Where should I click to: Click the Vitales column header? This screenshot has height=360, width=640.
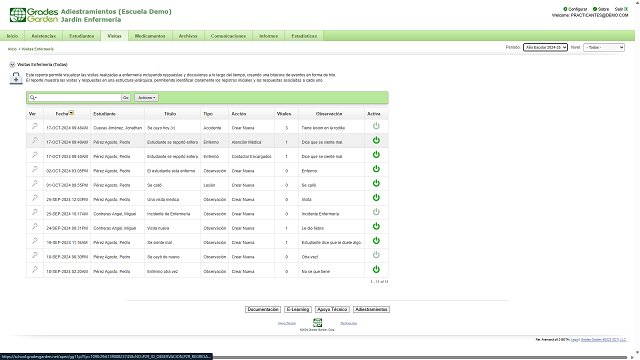coord(284,114)
